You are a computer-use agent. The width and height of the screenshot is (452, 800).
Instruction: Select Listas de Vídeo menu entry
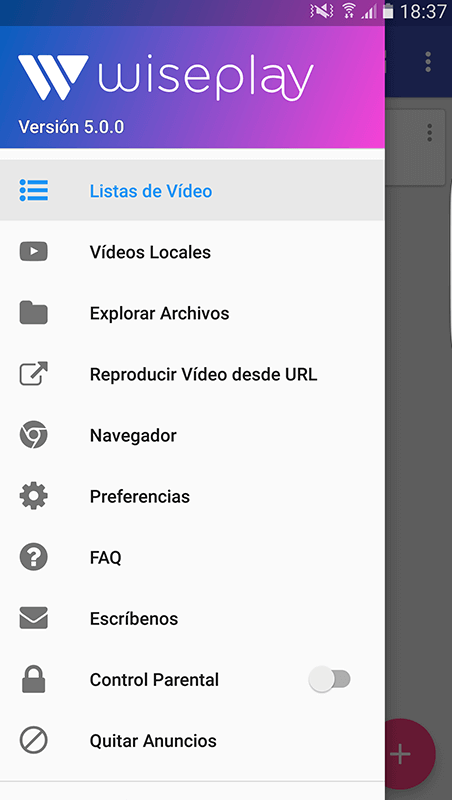point(192,190)
